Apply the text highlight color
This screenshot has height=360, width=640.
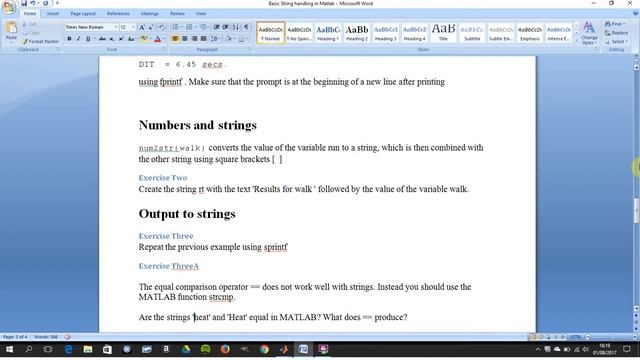(x=144, y=39)
